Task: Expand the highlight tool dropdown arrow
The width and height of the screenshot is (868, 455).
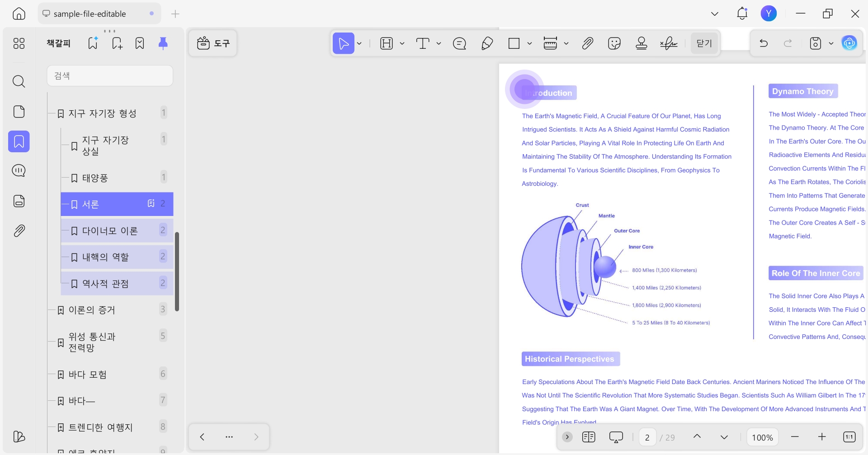Action: coord(402,43)
